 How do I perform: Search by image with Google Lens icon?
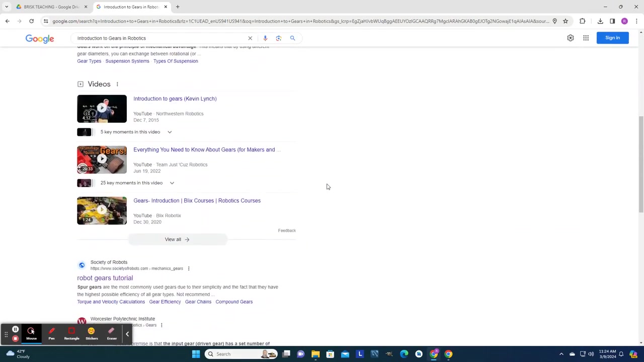point(279,38)
